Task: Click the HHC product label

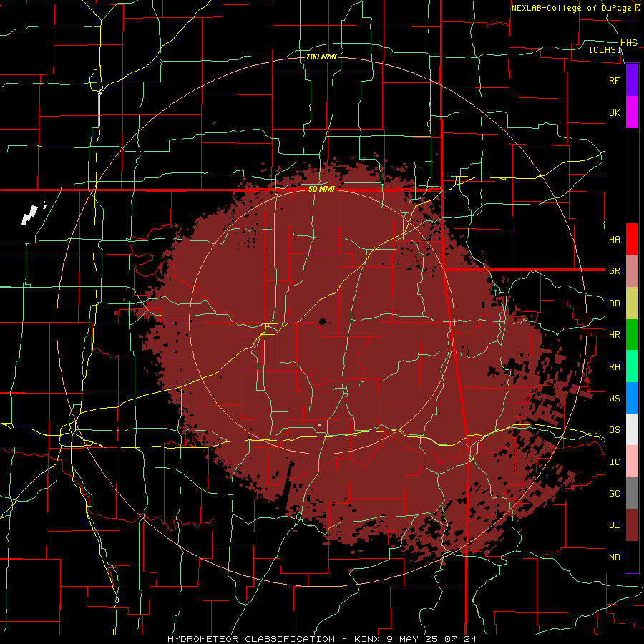Action: point(629,43)
